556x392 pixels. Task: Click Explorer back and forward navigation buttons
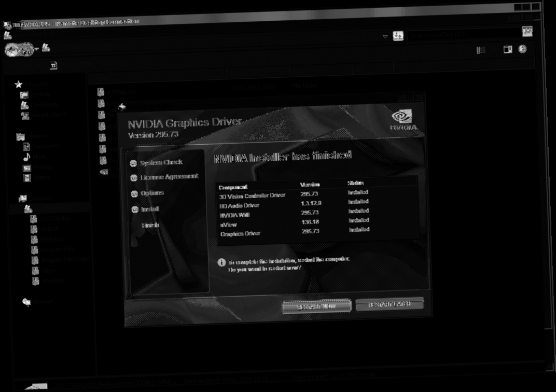tap(20, 50)
